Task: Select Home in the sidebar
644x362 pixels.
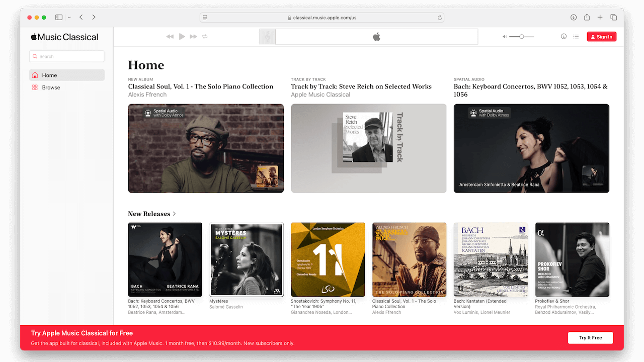Action: (x=67, y=75)
